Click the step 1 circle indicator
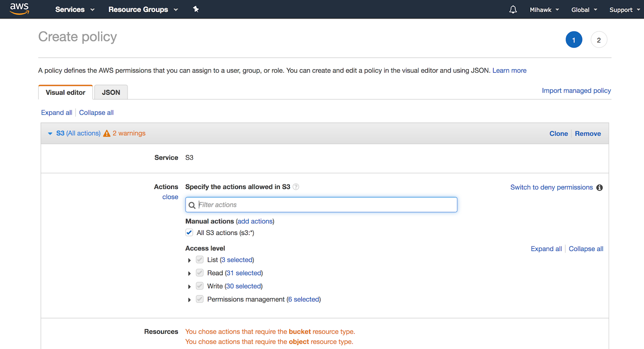Viewport: 644px width, 349px height. [x=574, y=40]
